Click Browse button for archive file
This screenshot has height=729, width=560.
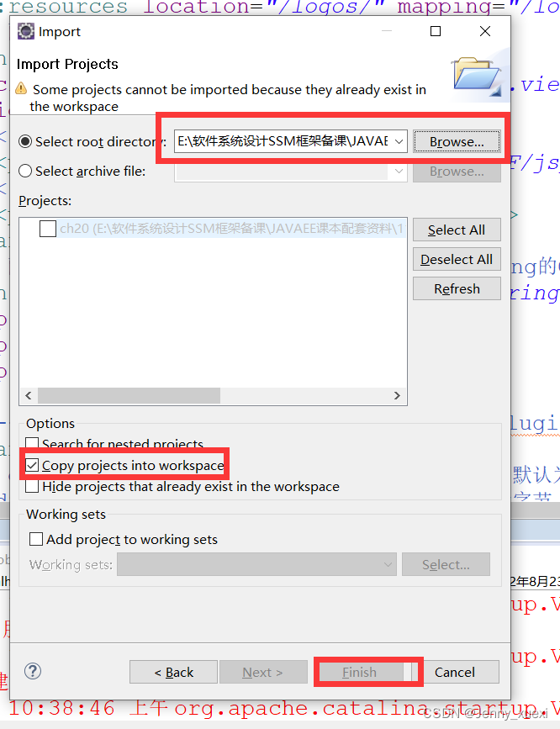tap(457, 171)
